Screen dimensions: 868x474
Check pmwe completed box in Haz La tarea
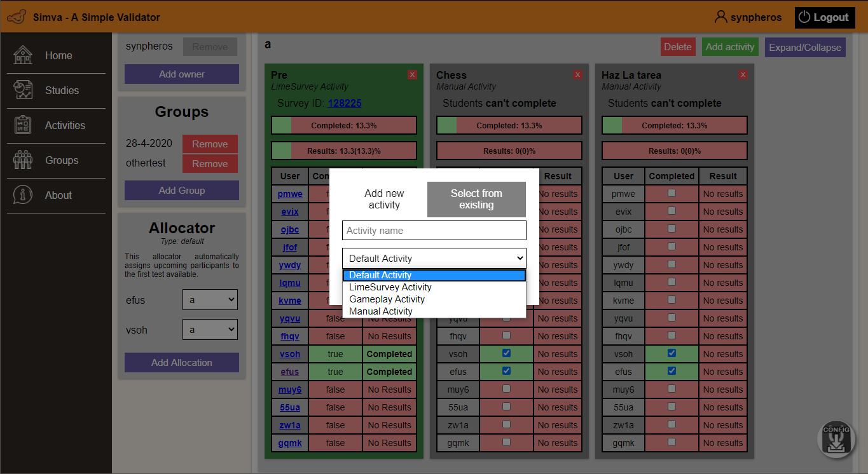672,193
